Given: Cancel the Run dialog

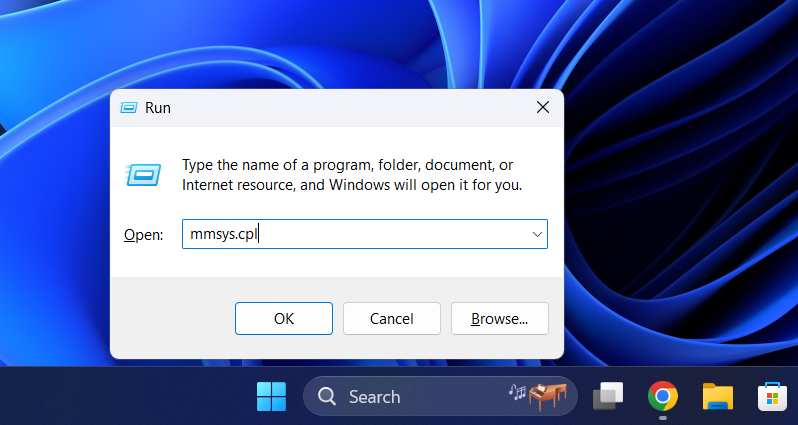Looking at the screenshot, I should point(392,318).
